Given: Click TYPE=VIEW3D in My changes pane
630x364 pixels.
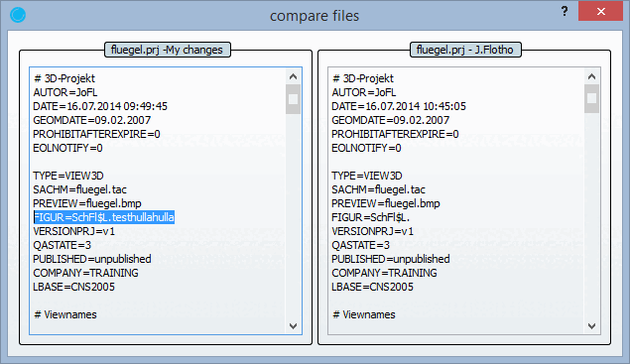Looking at the screenshot, I should click(x=68, y=176).
